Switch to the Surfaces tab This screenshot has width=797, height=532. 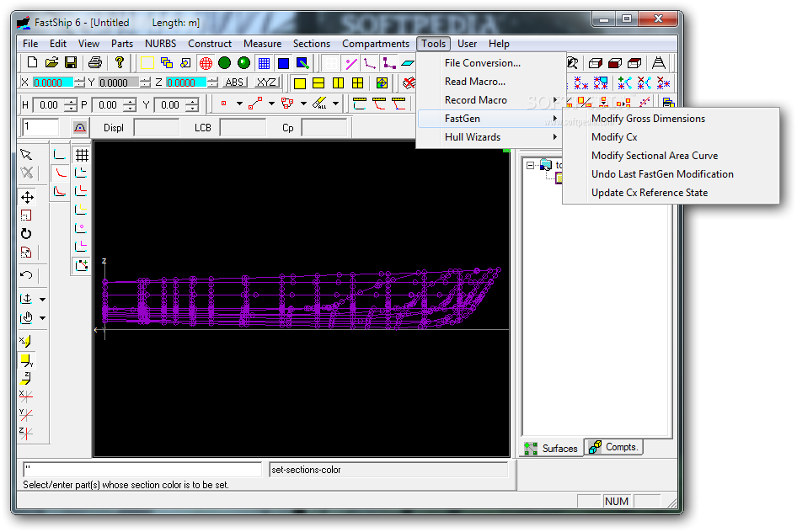(x=552, y=448)
